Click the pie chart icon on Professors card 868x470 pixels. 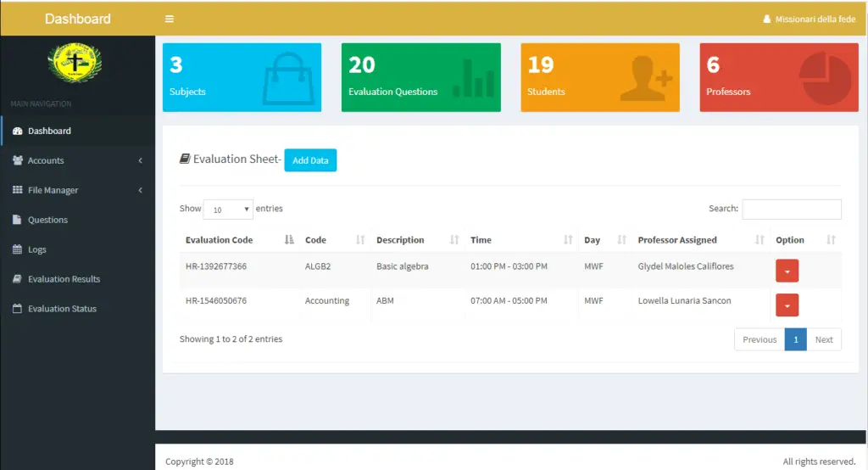824,78
